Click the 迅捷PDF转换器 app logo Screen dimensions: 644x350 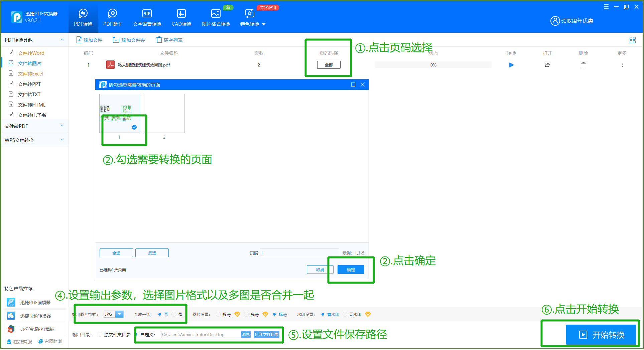(17, 17)
